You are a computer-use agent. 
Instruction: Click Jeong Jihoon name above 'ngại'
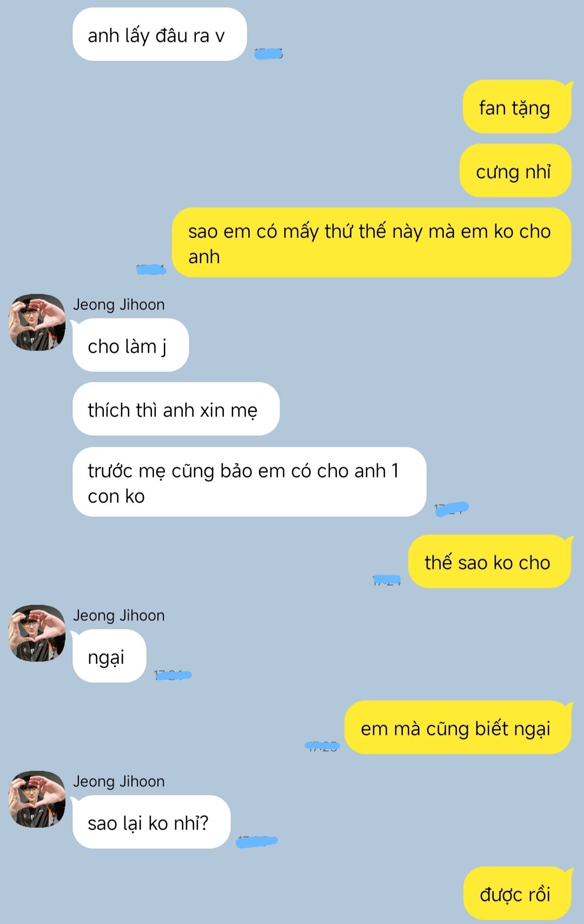pos(119,615)
